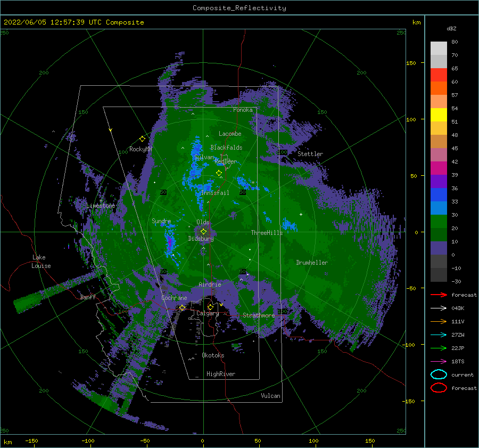Select the 36 dBZ purple color swatch
This screenshot has height=448, width=479.
pyautogui.click(x=439, y=181)
